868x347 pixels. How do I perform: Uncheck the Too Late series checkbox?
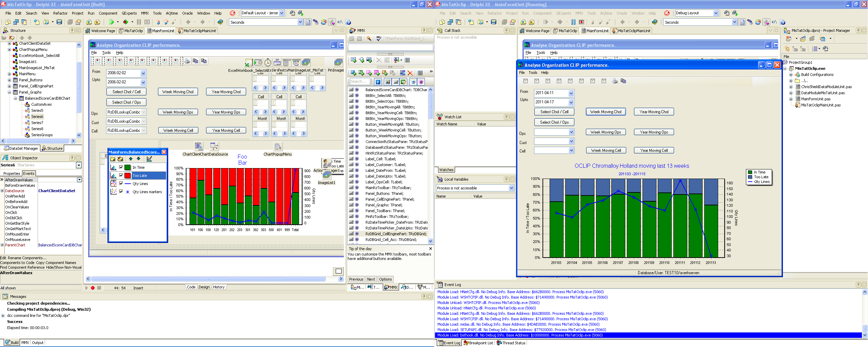[121, 176]
